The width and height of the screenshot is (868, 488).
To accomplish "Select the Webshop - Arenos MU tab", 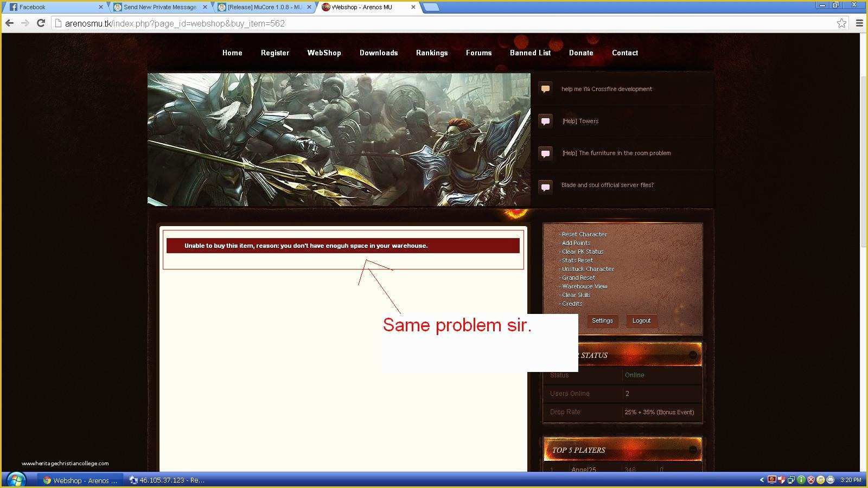I will [x=369, y=7].
